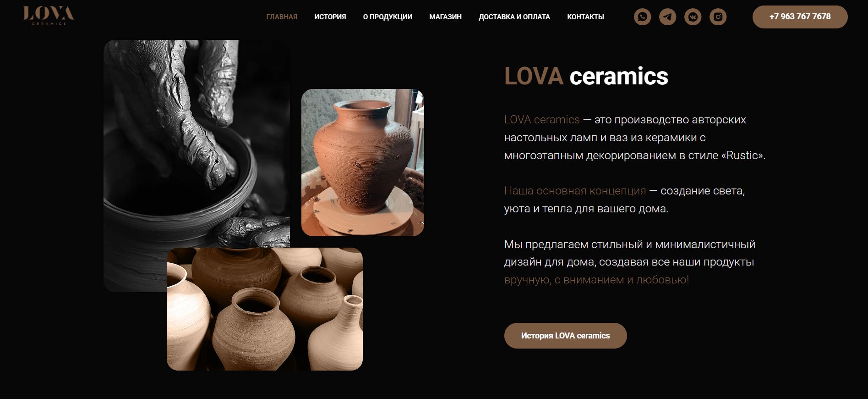
Task: Open the Telegram channel icon
Action: [x=667, y=17]
